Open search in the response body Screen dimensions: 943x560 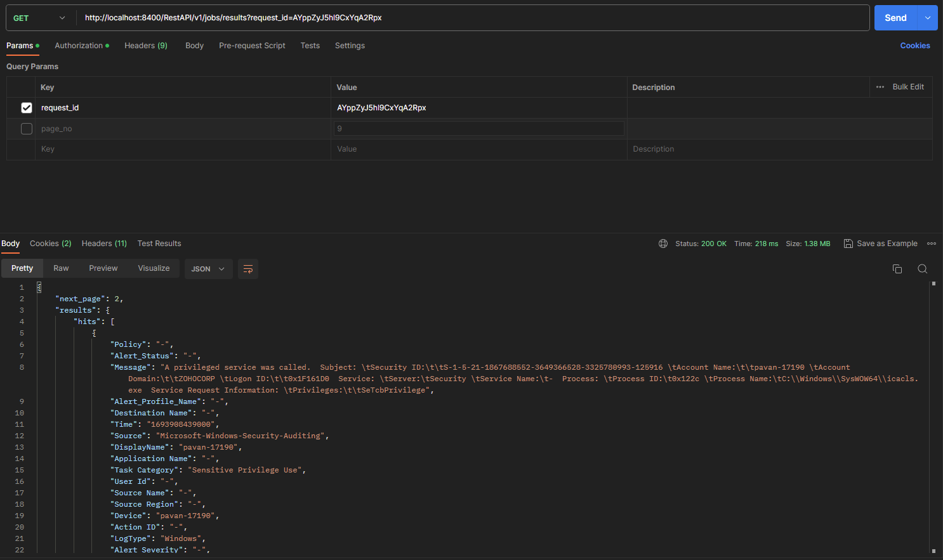pyautogui.click(x=922, y=269)
